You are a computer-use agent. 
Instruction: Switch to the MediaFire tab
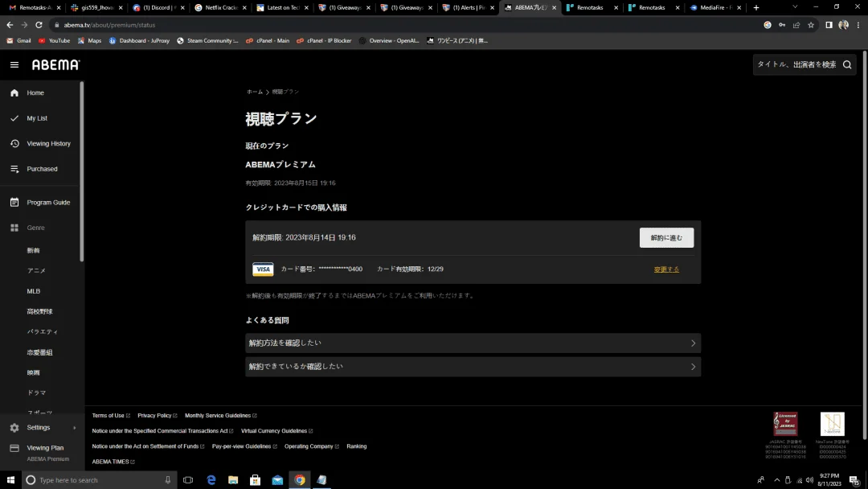click(x=716, y=8)
